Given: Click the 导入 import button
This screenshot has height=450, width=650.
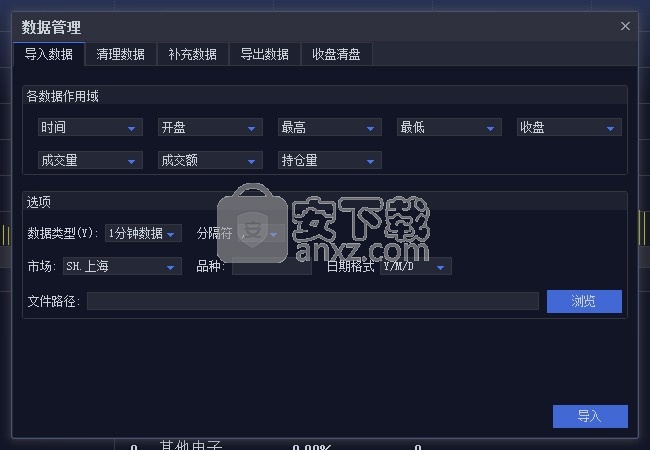Looking at the screenshot, I should click(590, 416).
